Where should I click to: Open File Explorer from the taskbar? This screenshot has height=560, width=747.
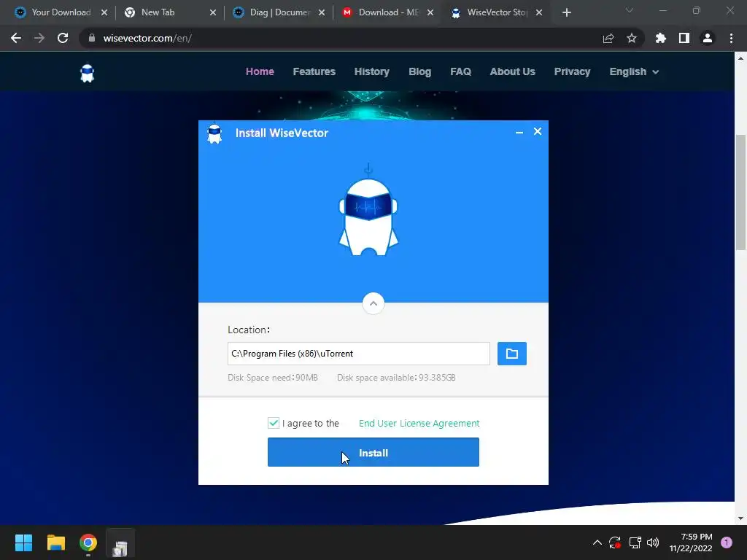[x=55, y=542]
